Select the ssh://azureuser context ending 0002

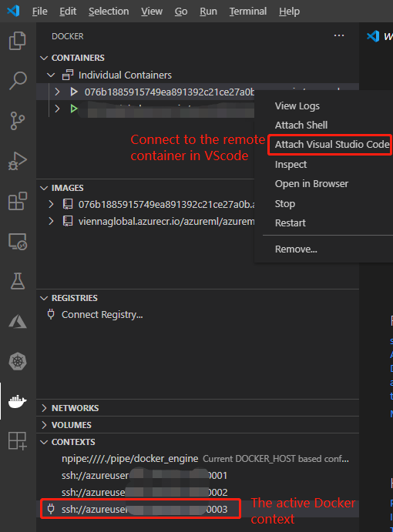tap(198, 492)
